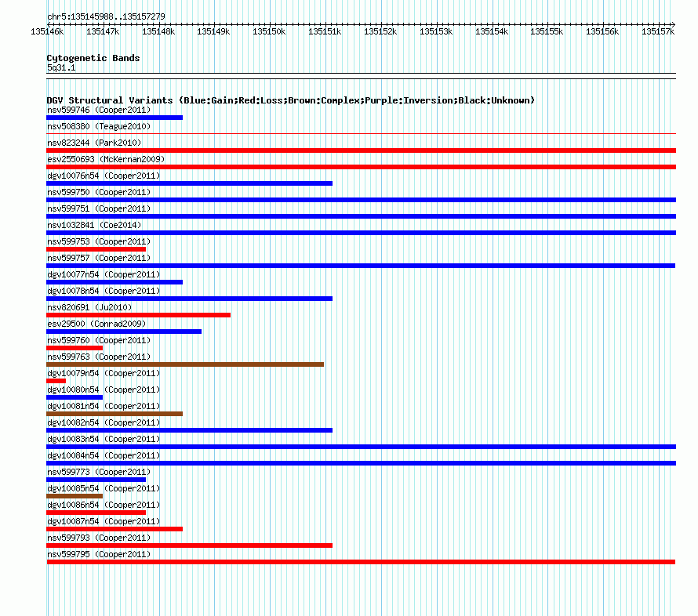Click the Cytogenetic Bands track title
The image size is (698, 616).
93,58
